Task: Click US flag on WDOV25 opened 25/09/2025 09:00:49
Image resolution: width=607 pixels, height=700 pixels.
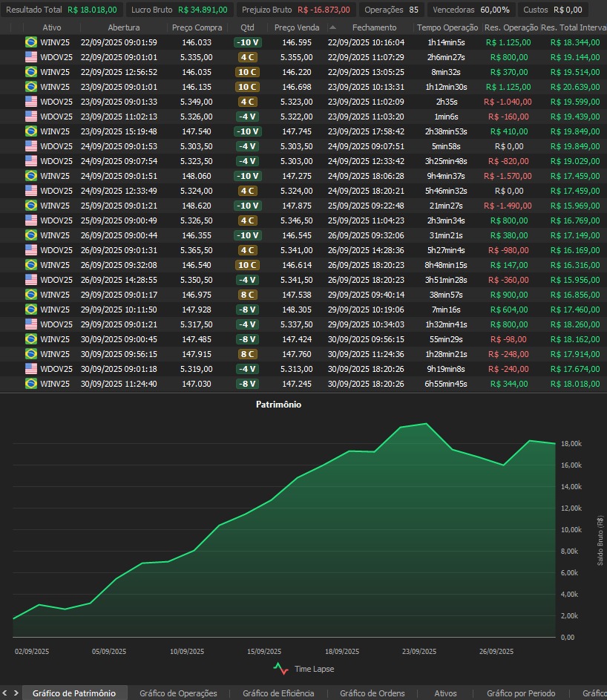Action: tap(30, 220)
